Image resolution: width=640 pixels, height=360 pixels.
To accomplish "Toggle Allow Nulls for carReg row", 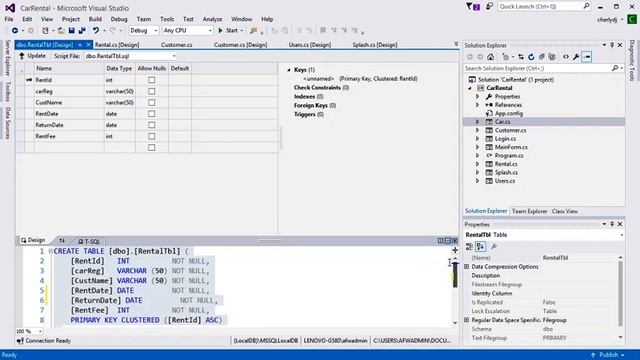I will [x=151, y=91].
